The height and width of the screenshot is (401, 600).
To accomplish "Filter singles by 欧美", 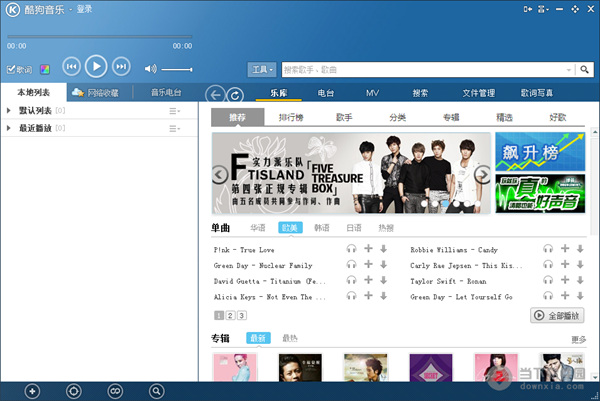I will (x=290, y=228).
